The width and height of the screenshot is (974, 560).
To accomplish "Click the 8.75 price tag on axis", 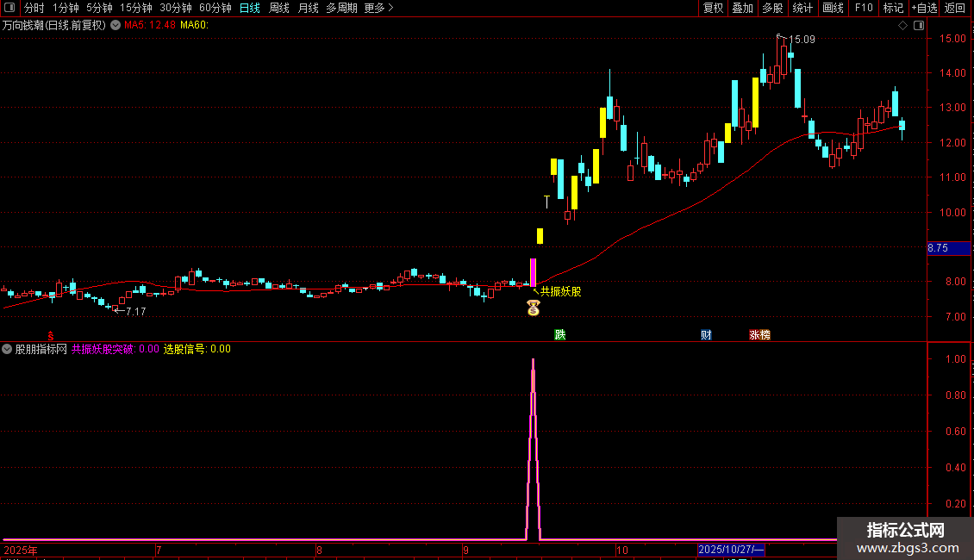I will click(948, 248).
